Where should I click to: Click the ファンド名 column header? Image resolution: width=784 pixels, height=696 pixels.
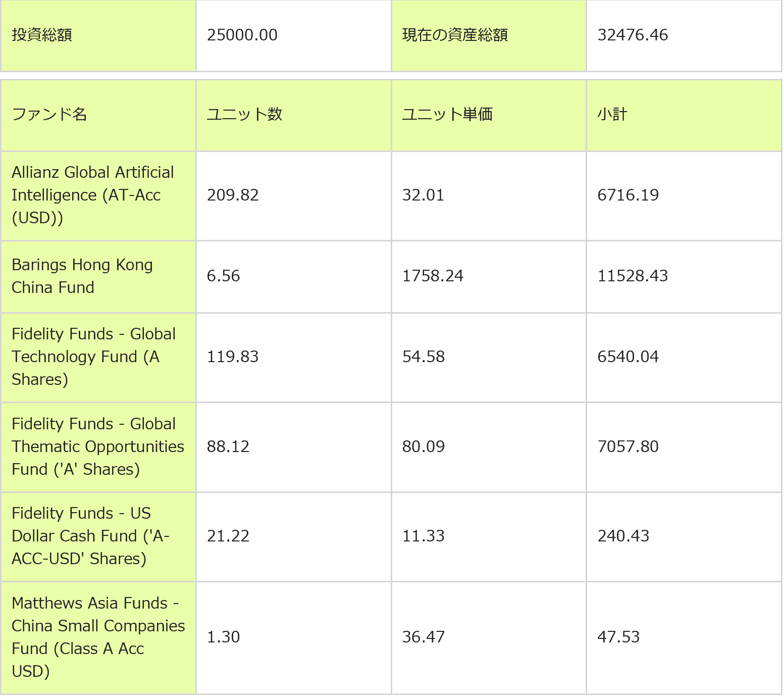(49, 114)
